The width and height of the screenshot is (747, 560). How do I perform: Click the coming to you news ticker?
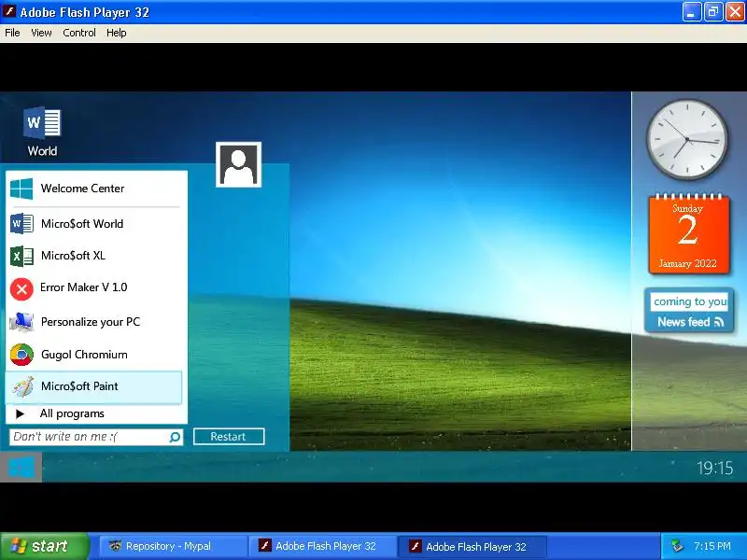pos(689,301)
